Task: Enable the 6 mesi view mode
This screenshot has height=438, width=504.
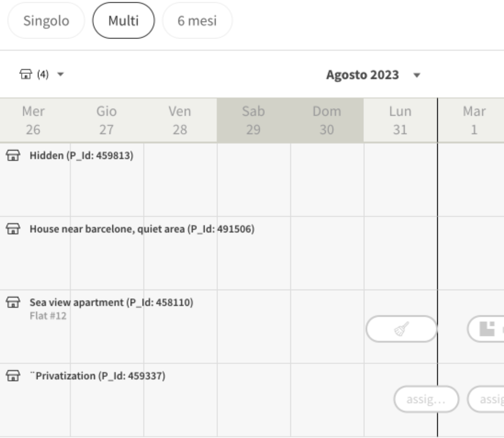Action: pyautogui.click(x=197, y=21)
